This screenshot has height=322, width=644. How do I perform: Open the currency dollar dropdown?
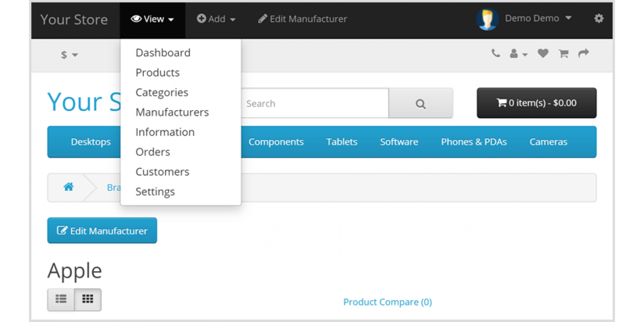point(69,55)
